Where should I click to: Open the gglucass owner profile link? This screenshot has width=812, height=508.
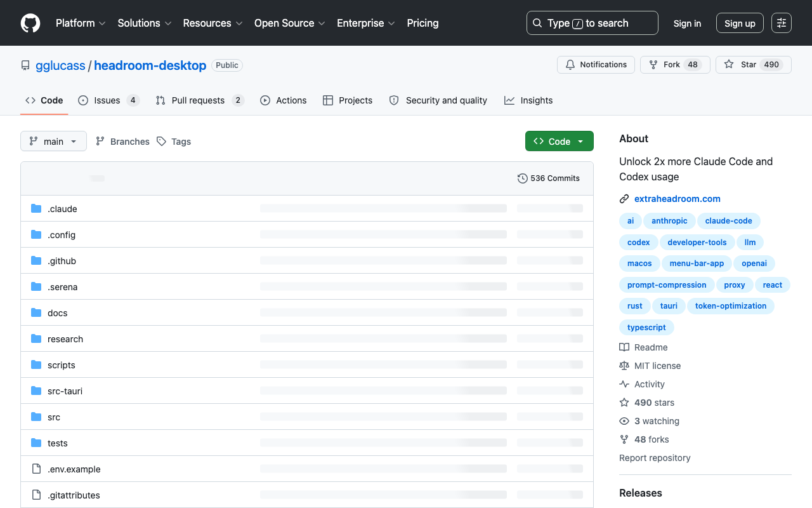(60, 65)
